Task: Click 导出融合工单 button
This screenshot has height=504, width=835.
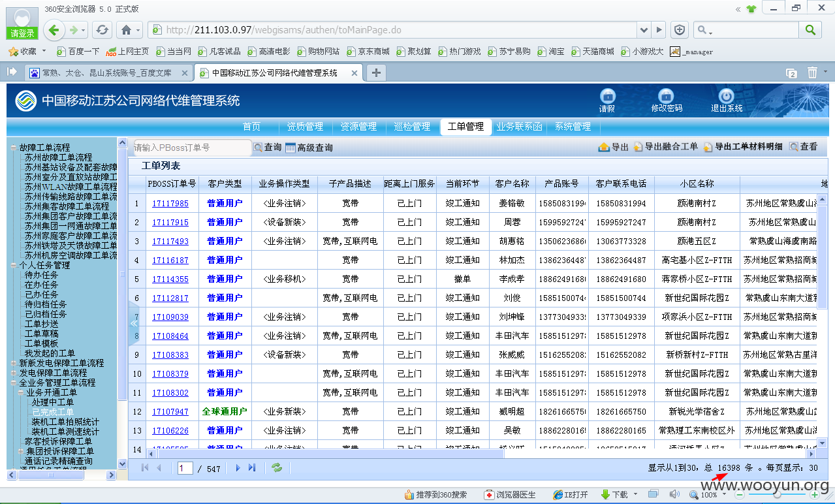Action: [665, 147]
